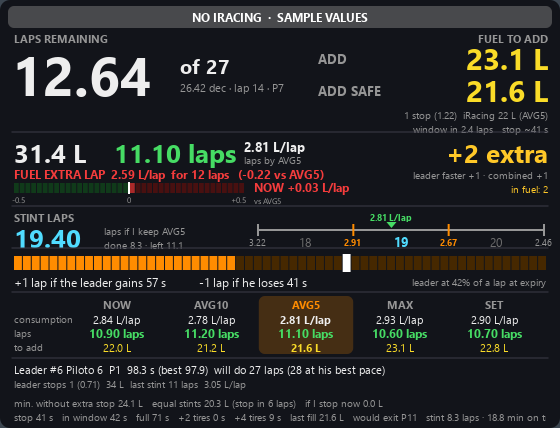Click the LAPS REMAINING heading
Image resolution: width=560 pixels, height=428 pixels.
tap(61, 39)
